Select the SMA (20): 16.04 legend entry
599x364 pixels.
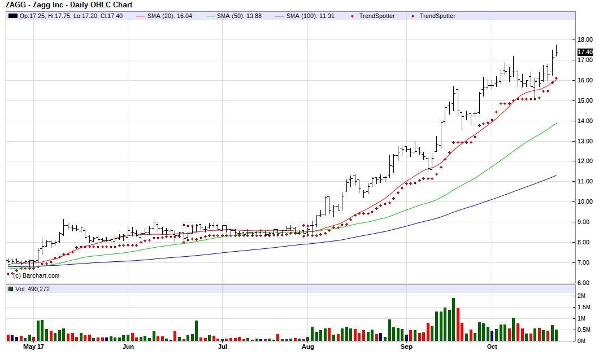coord(170,16)
